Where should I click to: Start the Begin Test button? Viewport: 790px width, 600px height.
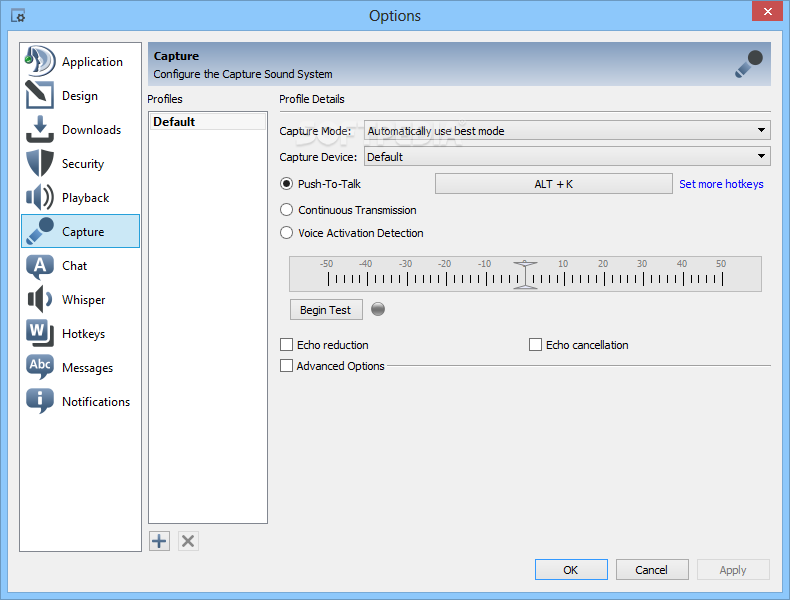[326, 309]
